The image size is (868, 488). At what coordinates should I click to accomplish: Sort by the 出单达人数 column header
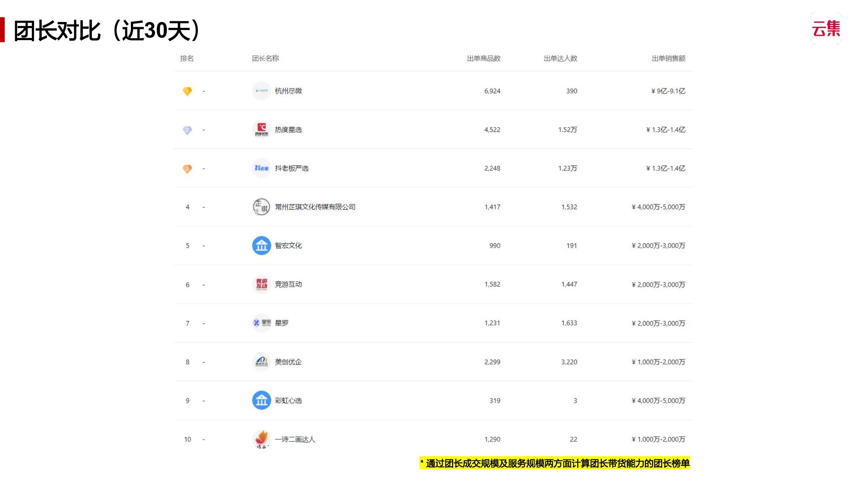[561, 58]
